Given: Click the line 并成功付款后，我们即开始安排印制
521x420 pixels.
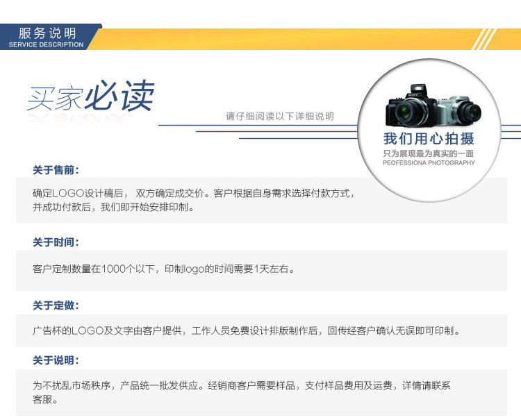Looking at the screenshot, I should (x=113, y=207).
